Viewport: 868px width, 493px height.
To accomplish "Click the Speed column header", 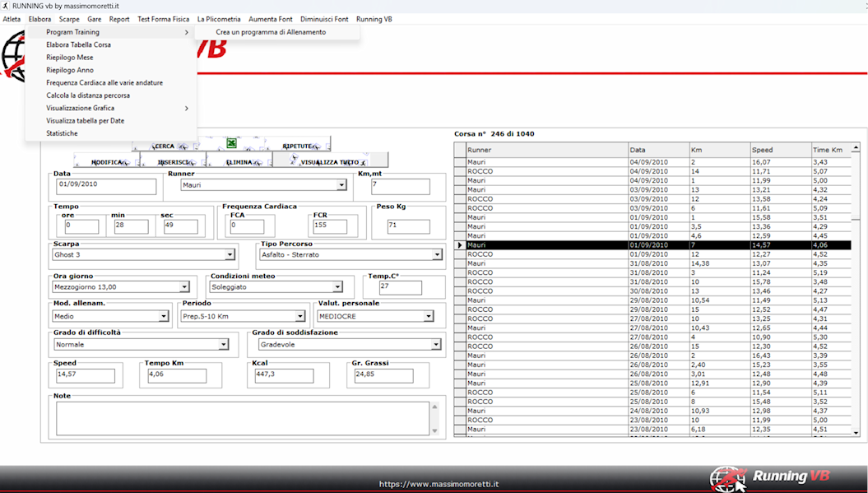I will pos(781,150).
